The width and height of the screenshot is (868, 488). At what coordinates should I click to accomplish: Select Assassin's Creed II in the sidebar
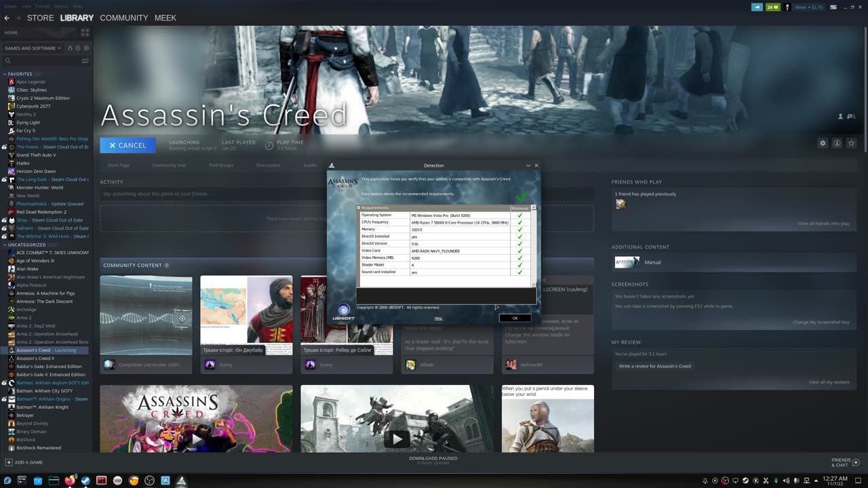35,359
